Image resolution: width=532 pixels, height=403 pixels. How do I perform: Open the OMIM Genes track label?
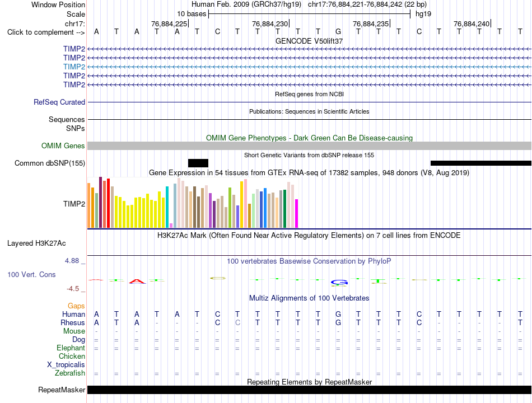(63, 146)
